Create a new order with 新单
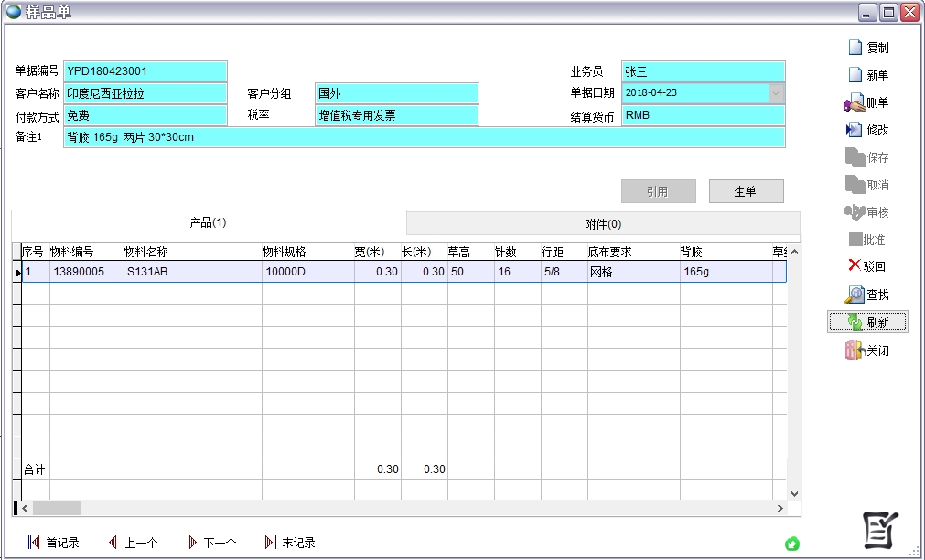Viewport: 925px width, 560px height. [x=855, y=75]
